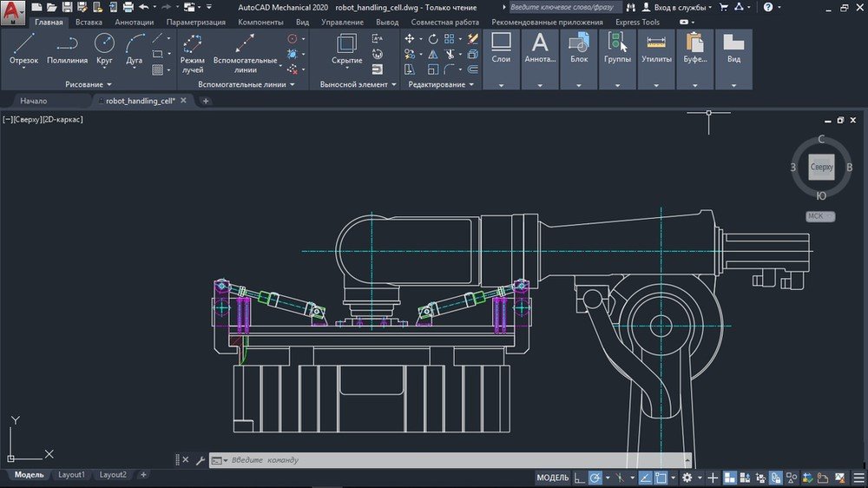Open the Layout1 tab
The image size is (868, 488).
point(71,475)
